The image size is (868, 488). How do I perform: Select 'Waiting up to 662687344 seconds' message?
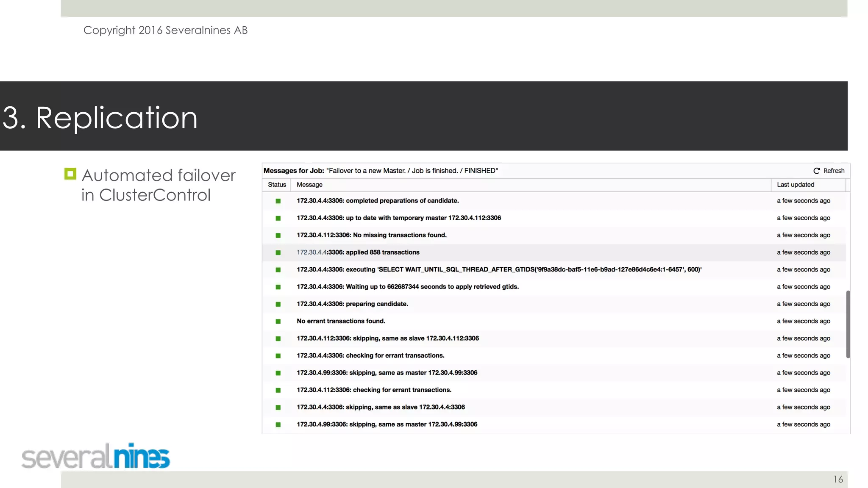tap(408, 287)
